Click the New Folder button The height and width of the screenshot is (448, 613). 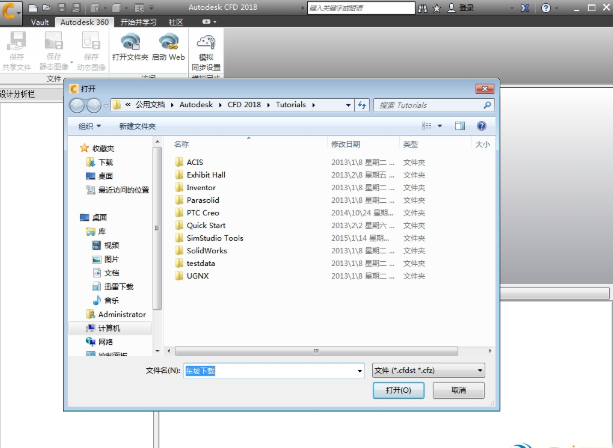click(x=137, y=126)
